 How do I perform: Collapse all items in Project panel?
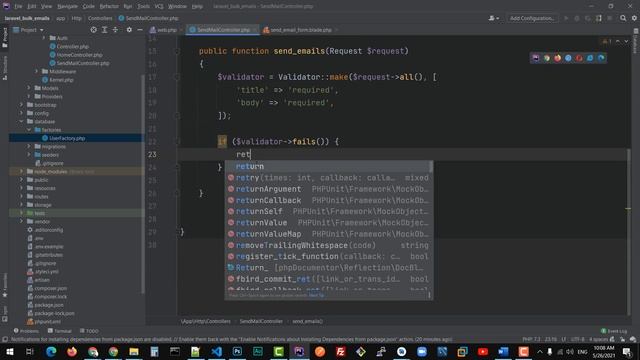click(x=116, y=30)
